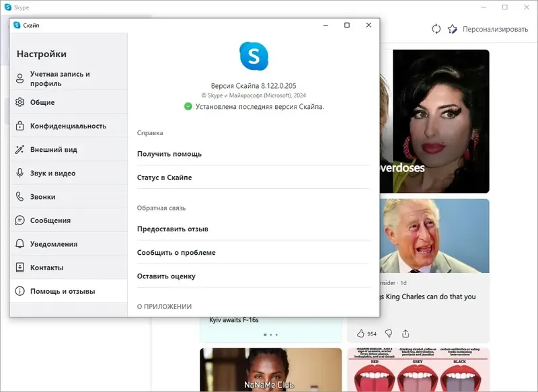Open the overdoses news card thumbnail
This screenshot has width=538, height=392.
434,122
